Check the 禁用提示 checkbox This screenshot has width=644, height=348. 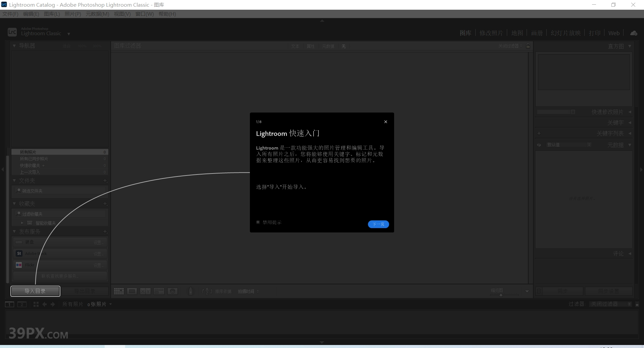point(258,222)
